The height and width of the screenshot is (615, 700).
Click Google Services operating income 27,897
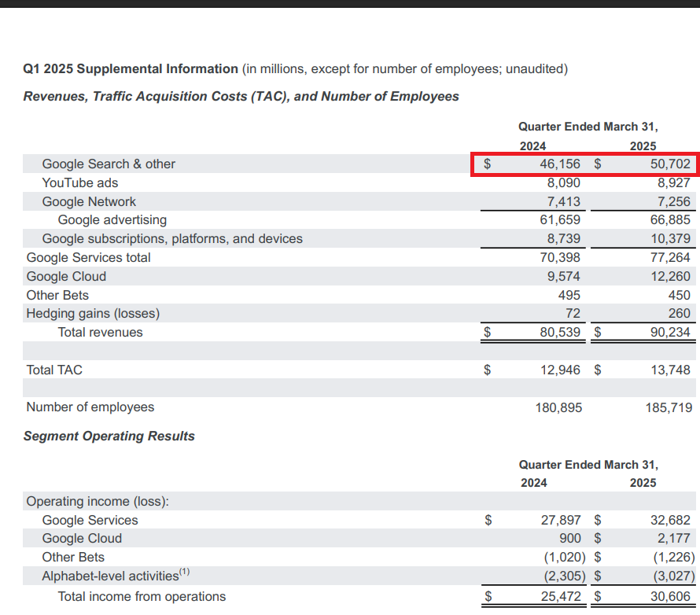561,520
